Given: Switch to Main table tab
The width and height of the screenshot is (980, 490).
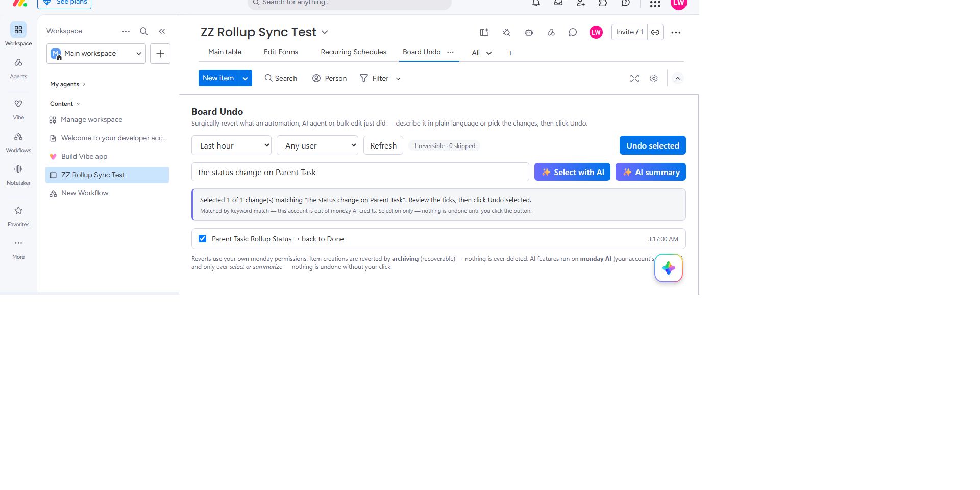Looking at the screenshot, I should click(225, 52).
